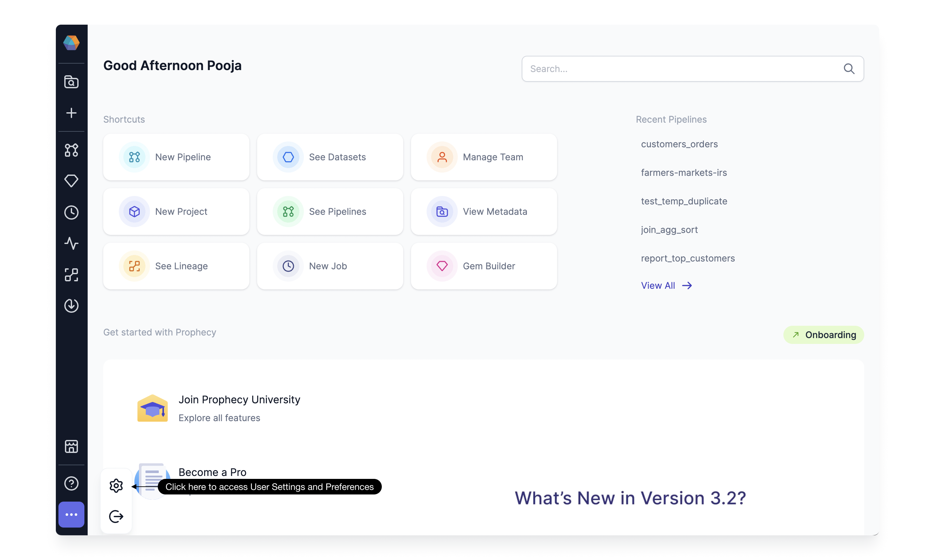This screenshot has width=935, height=560.
Task: Click the Monitoring activity icon
Action: tap(71, 243)
